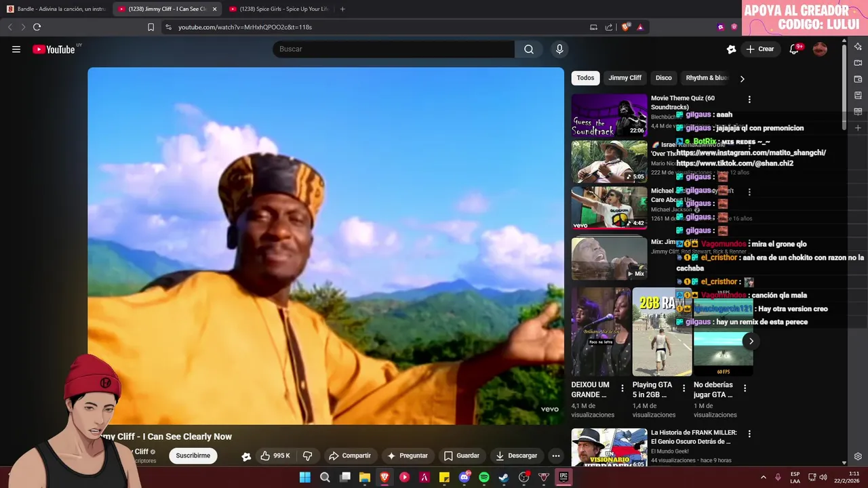Dislike the video with thumbs-down
Viewport: 868px width, 488px height.
tap(307, 455)
